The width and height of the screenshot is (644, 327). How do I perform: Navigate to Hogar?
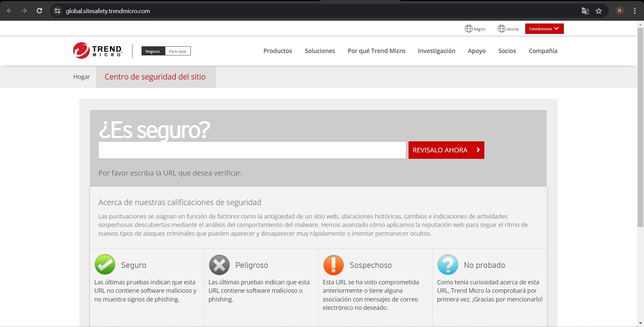click(81, 77)
